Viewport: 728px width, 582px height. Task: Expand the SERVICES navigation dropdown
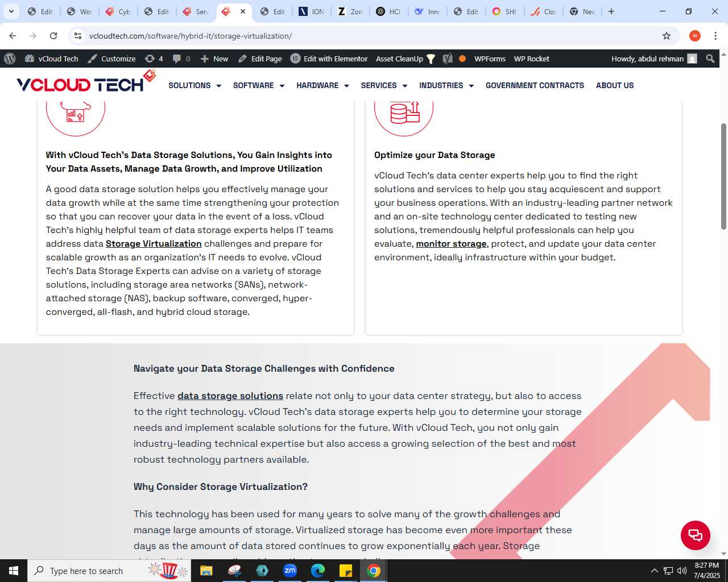click(384, 85)
